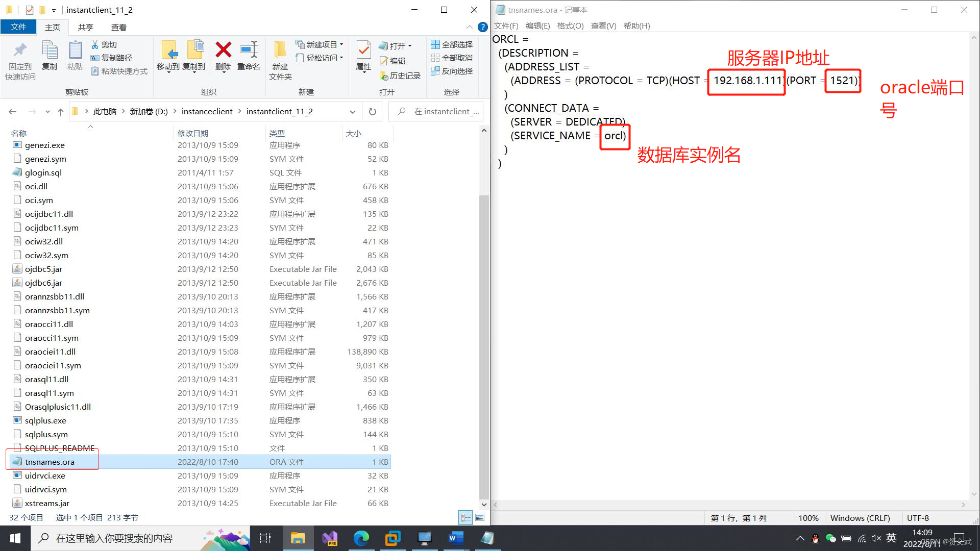Toggle details view layout in the status bar
Screen dimensions: 980x551
pos(465,517)
